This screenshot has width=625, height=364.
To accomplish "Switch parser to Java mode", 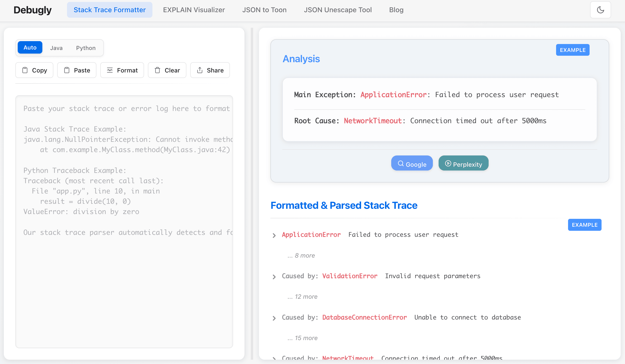I will [56, 48].
